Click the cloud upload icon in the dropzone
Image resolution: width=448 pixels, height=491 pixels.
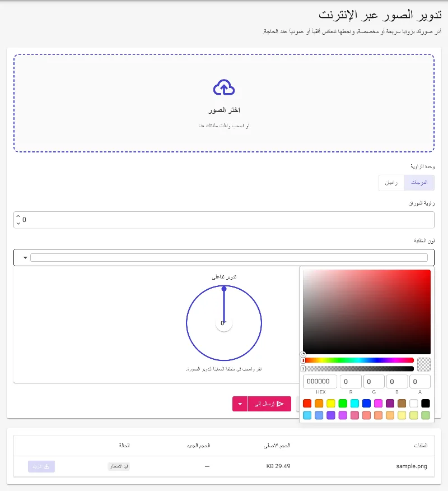point(223,87)
